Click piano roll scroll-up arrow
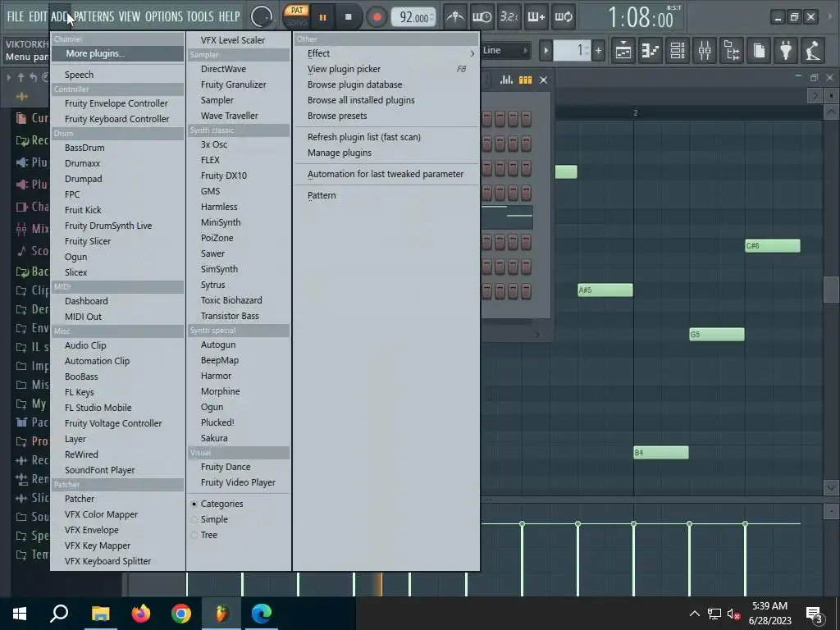 tap(831, 112)
